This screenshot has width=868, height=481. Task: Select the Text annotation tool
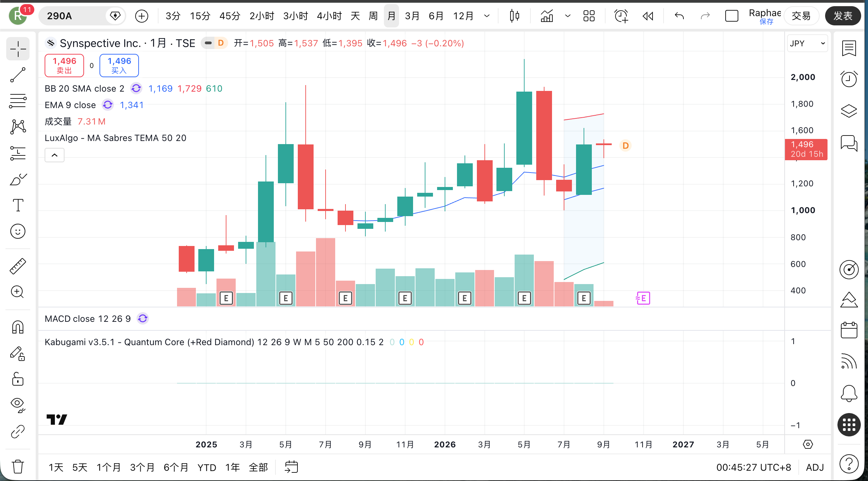(18, 205)
